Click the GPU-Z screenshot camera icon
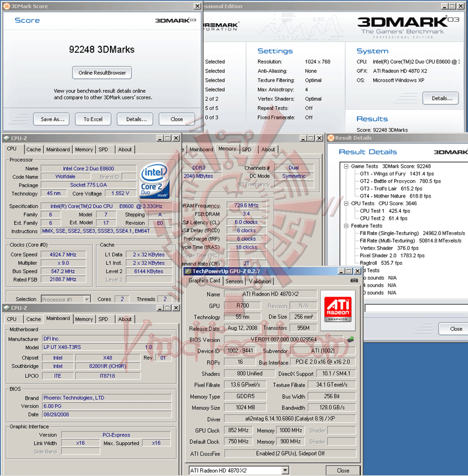 [354, 281]
